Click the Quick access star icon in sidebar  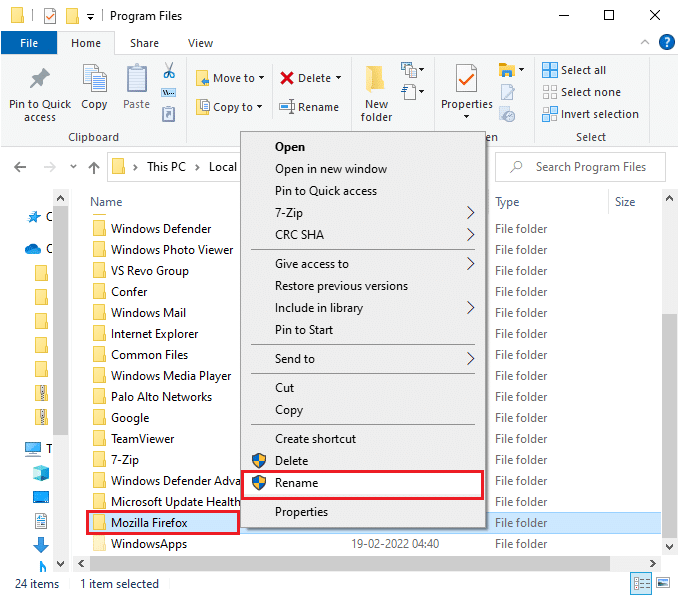coord(34,216)
